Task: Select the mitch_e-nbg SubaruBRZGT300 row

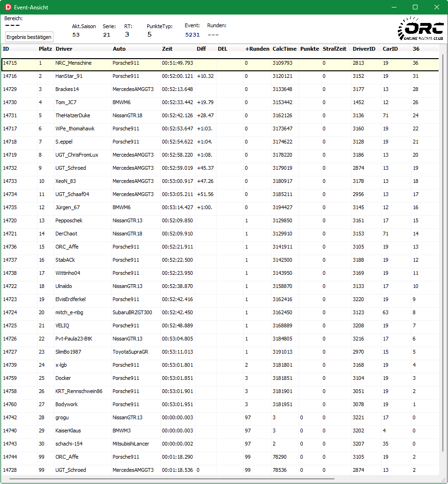Action: point(69,312)
